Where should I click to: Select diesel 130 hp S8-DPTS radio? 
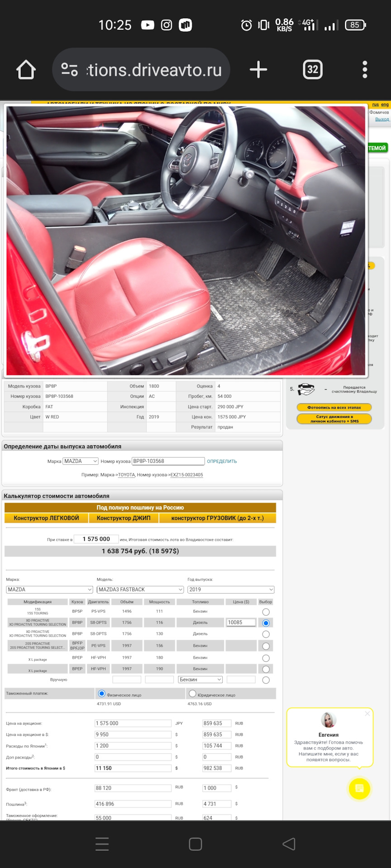coord(266,634)
